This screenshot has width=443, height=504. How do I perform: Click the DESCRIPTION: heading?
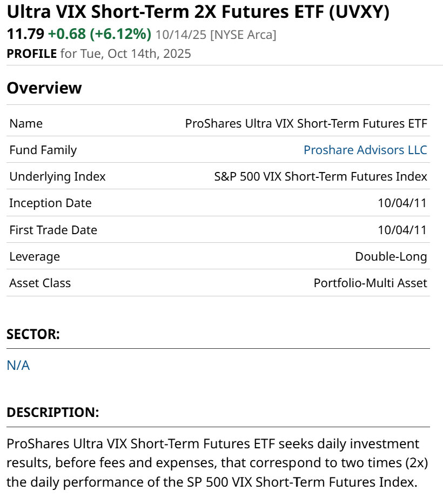coord(53,412)
